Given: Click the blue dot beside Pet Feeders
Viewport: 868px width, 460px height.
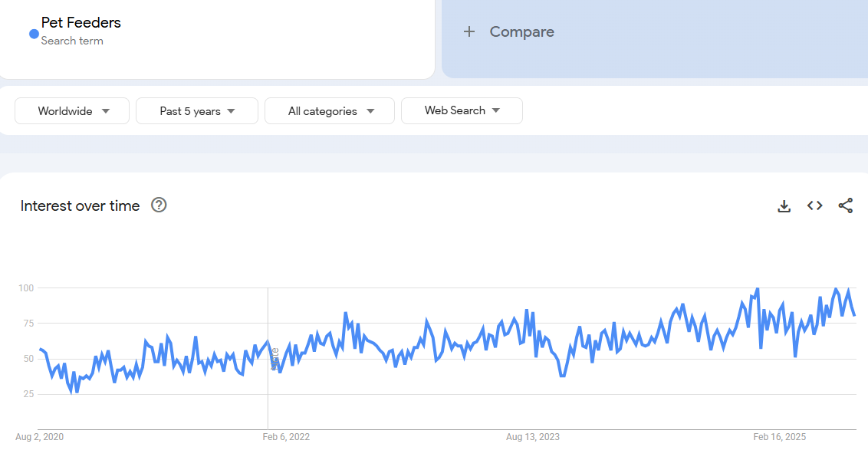Looking at the screenshot, I should click(34, 34).
